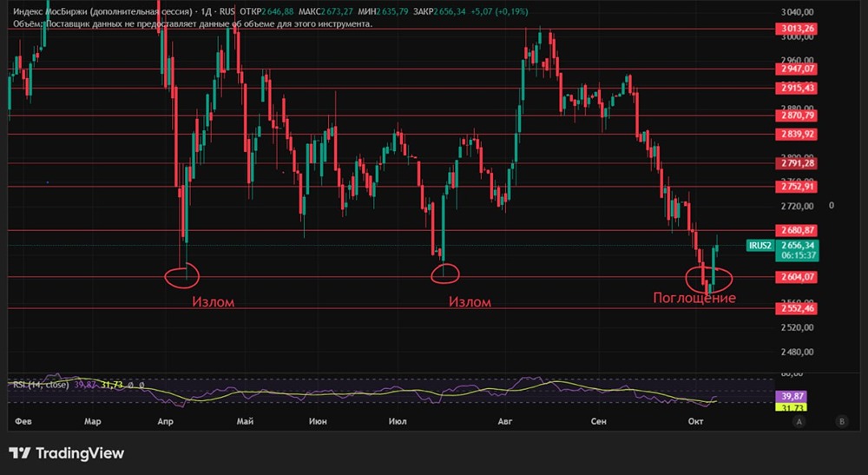Image resolution: width=868 pixels, height=475 pixels.
Task: Click the +5,07 (+0,19%) change value
Action: [x=499, y=11]
